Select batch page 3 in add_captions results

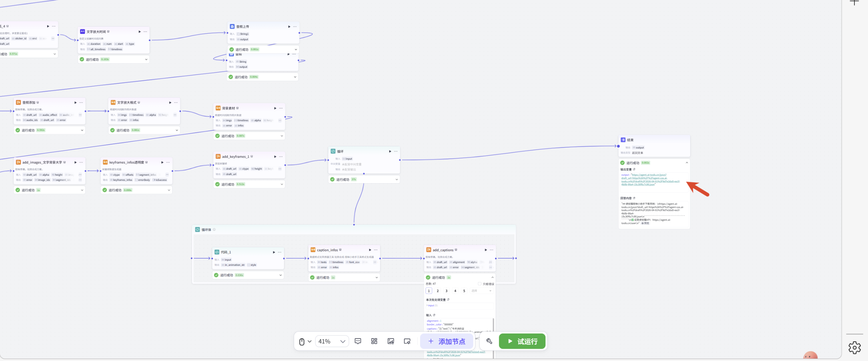[446, 291]
